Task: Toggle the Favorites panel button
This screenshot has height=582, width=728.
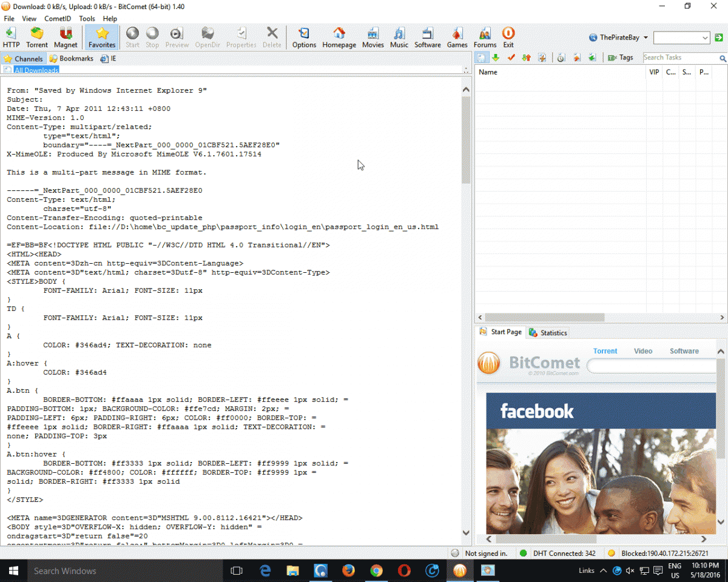Action: pyautogui.click(x=102, y=37)
